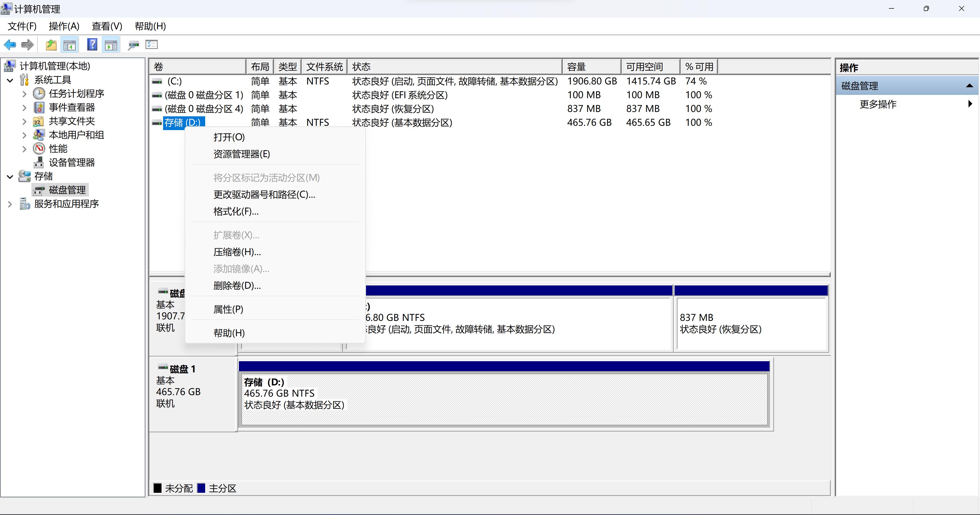Viewport: 980px width, 515px height.
Task: Choose 压缩卷(H)... from context menu
Action: [x=237, y=252]
